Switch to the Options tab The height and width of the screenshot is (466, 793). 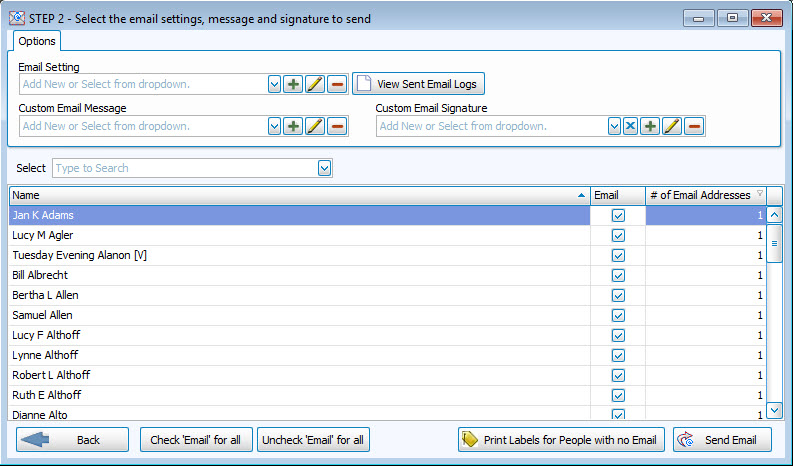coord(36,41)
